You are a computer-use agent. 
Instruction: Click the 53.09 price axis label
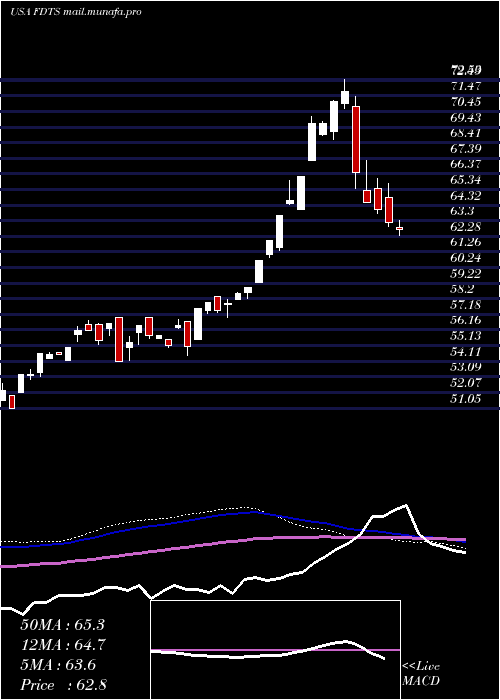[x=466, y=367]
